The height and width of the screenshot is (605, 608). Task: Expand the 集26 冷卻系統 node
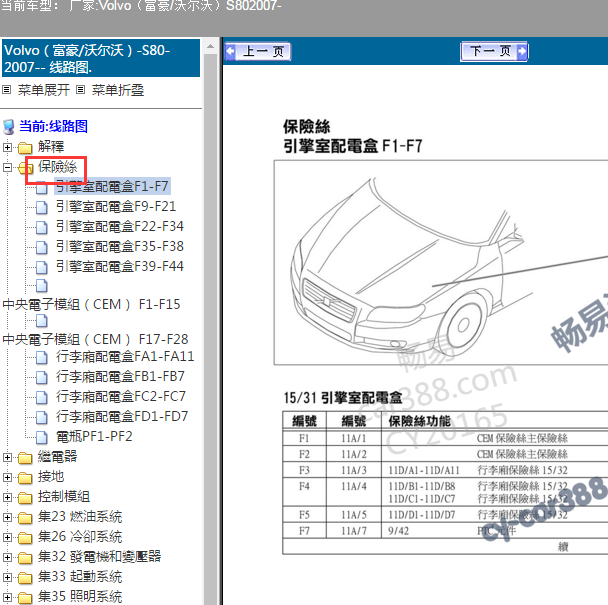(x=7, y=538)
